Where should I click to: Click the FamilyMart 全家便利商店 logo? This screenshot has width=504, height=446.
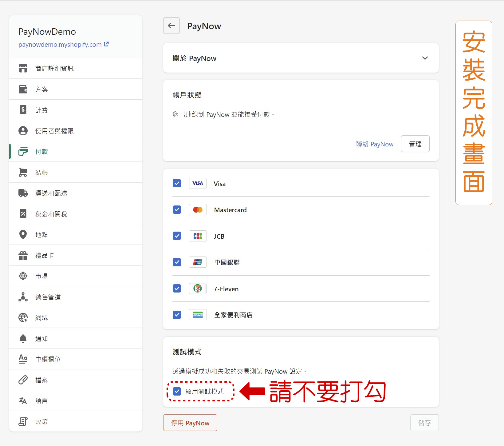(198, 315)
